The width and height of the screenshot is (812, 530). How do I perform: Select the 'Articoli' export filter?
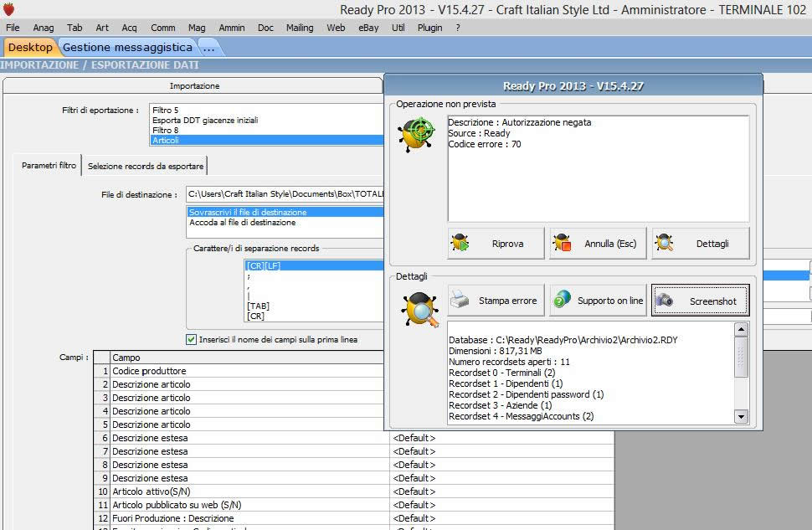(x=267, y=140)
